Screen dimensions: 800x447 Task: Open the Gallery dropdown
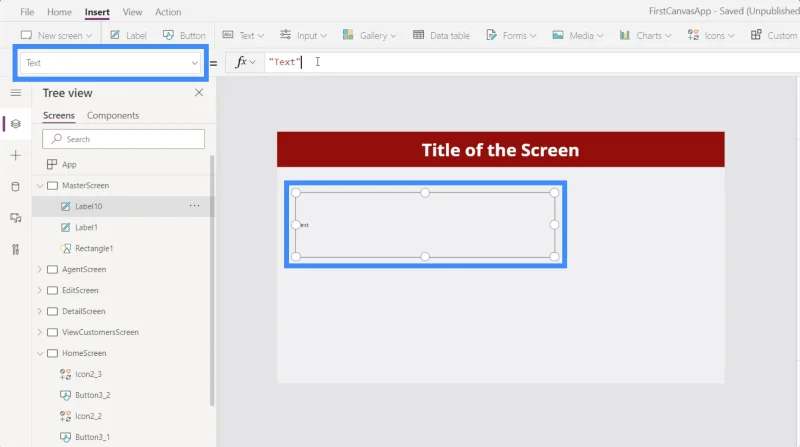[369, 35]
